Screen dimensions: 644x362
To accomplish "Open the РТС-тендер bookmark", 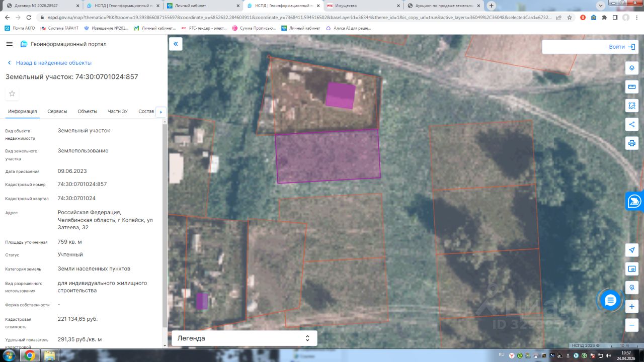I will click(204, 28).
